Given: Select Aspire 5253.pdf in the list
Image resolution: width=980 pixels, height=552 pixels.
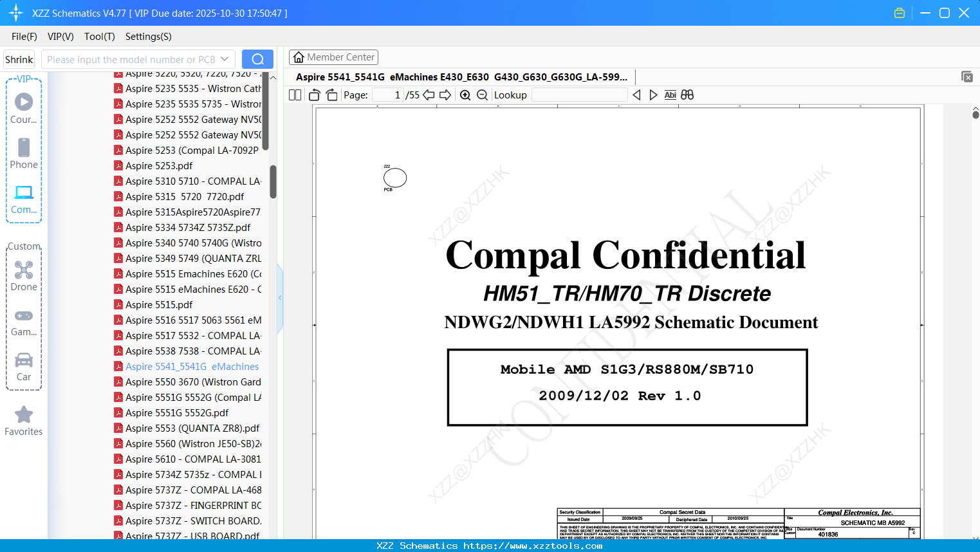Looking at the screenshot, I should click(x=159, y=166).
